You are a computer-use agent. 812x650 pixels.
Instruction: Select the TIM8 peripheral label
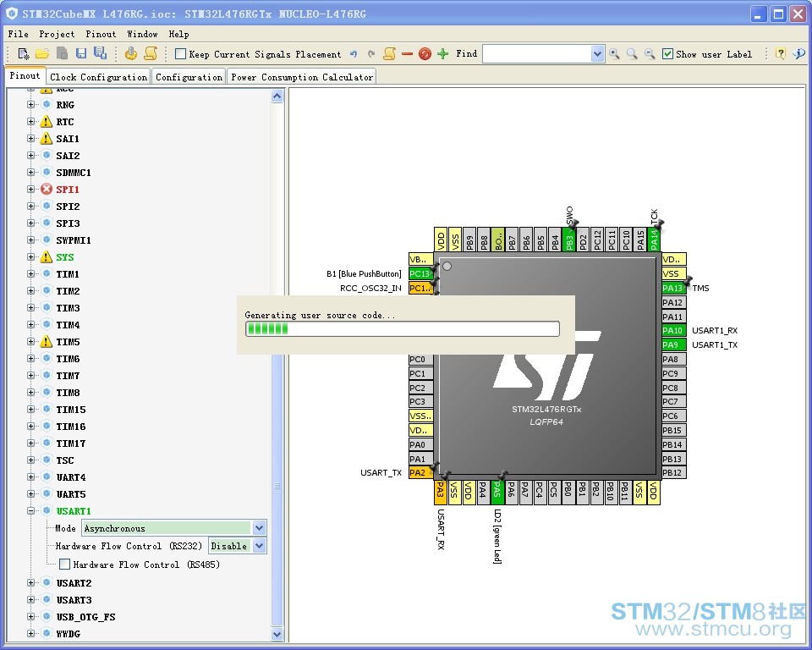[68, 393]
